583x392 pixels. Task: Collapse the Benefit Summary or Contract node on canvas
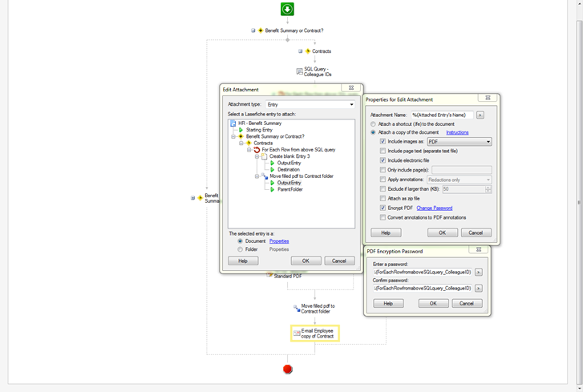click(x=253, y=30)
